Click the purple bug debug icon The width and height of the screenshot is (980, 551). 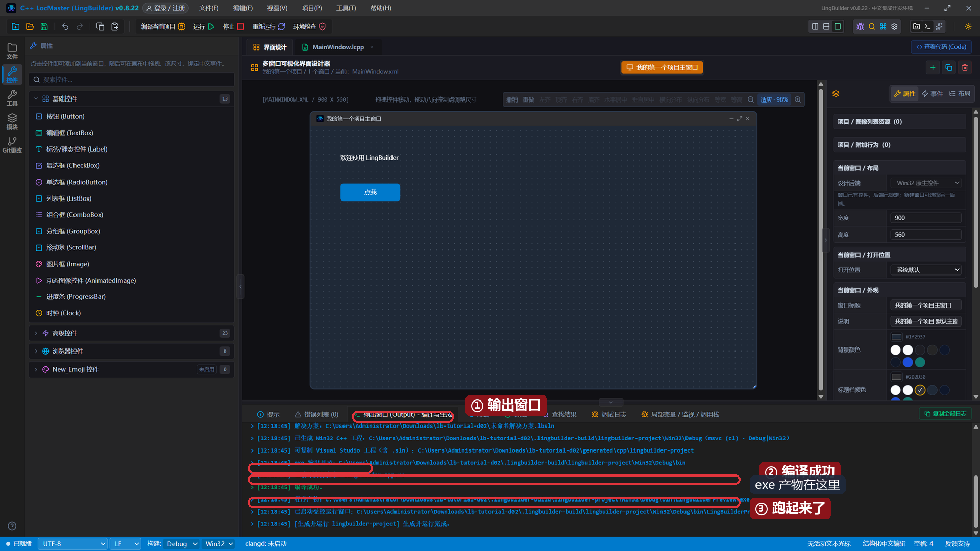tap(860, 27)
